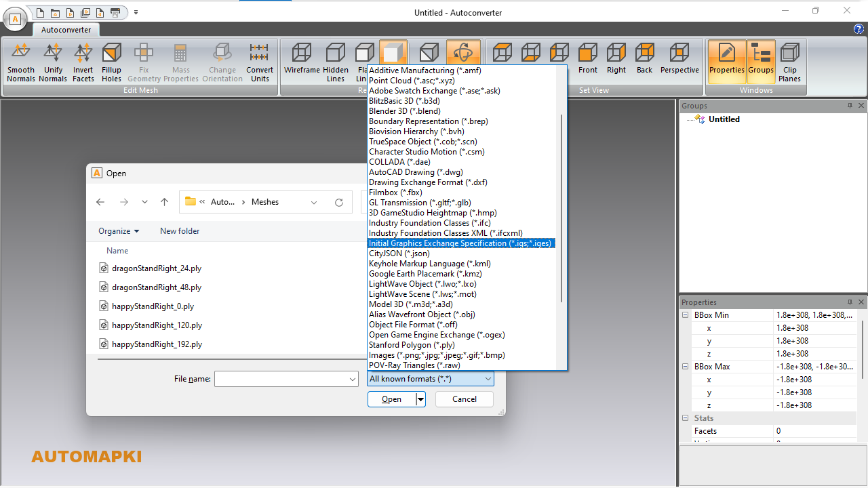Screen dimensions: 868x488
Task: Click the All known formats dropdown
Action: (x=431, y=379)
